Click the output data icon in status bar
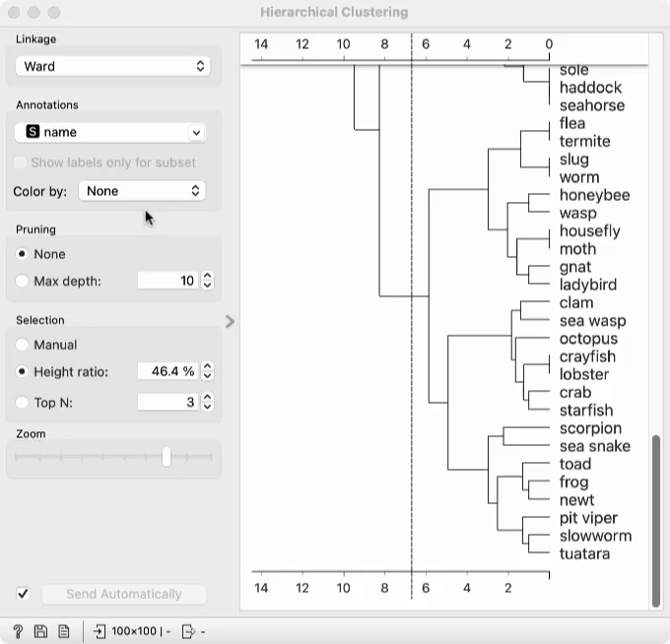670x644 pixels. pos(188,631)
